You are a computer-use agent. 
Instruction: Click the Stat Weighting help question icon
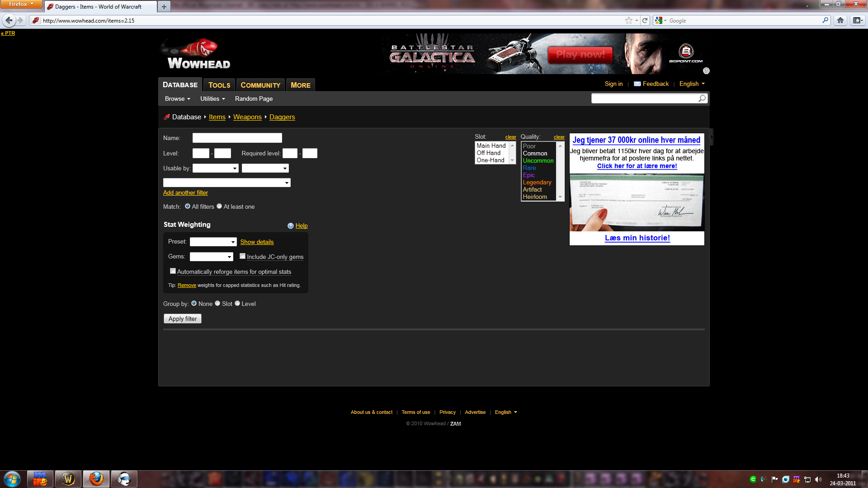(x=291, y=226)
